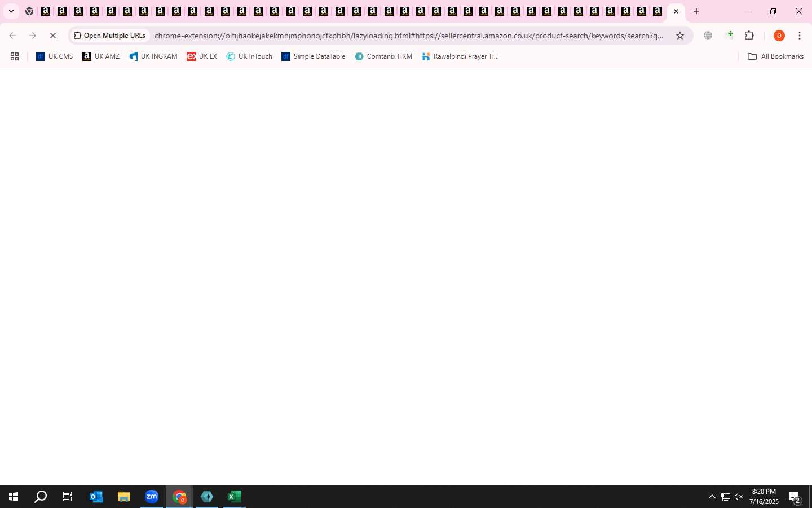Open the UK EX bookmark
The height and width of the screenshot is (508, 812).
coord(202,56)
